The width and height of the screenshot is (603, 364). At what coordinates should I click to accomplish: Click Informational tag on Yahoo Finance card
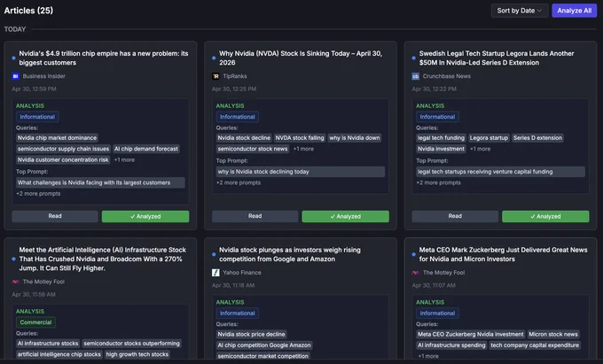(238, 314)
